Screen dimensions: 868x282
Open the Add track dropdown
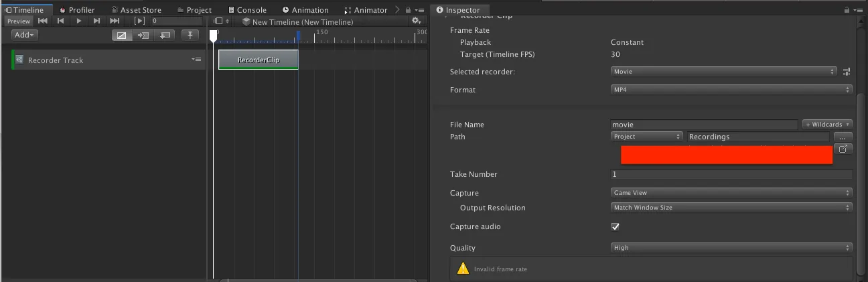click(x=25, y=35)
